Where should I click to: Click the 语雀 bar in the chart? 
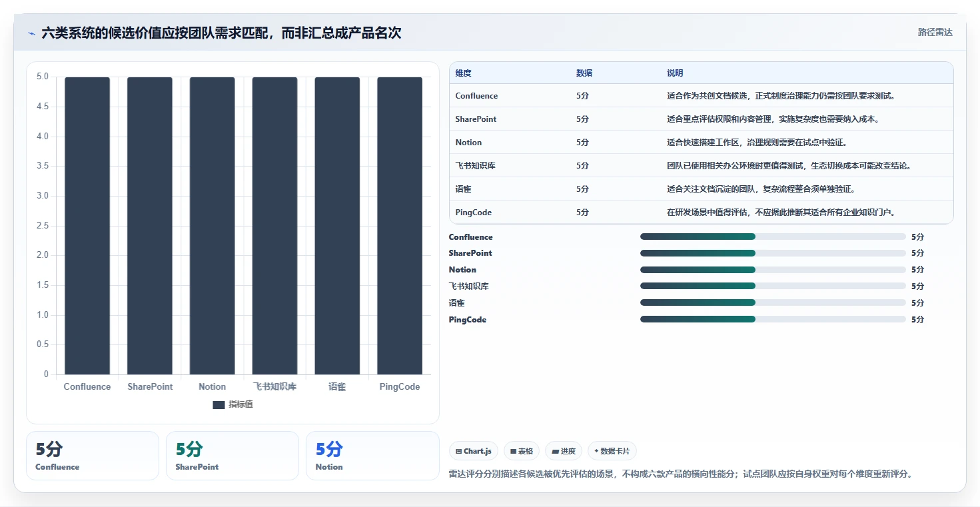click(337, 226)
